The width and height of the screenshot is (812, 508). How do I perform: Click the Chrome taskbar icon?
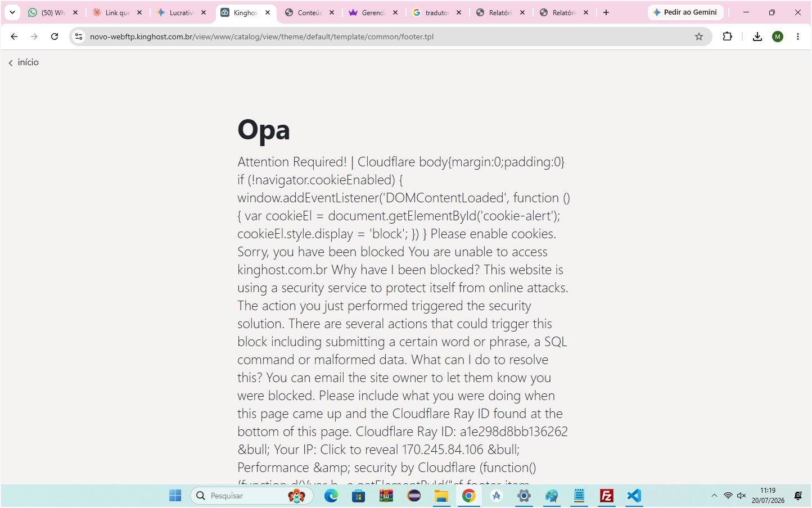pos(469,496)
